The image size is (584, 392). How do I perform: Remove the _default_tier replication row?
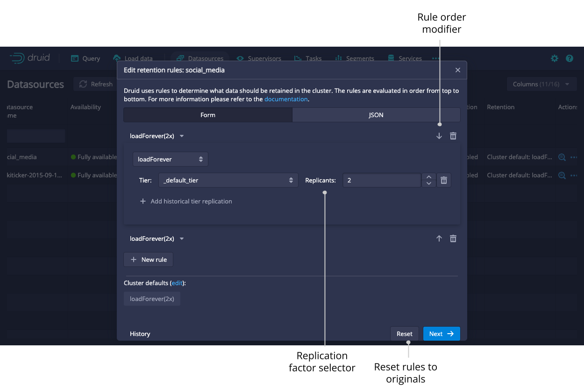pos(444,180)
